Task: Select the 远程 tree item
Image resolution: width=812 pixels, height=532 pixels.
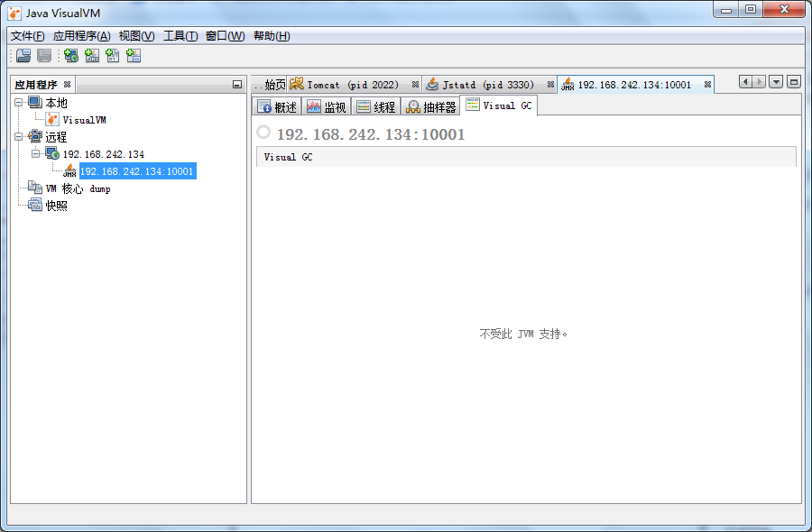Action: pyautogui.click(x=56, y=137)
